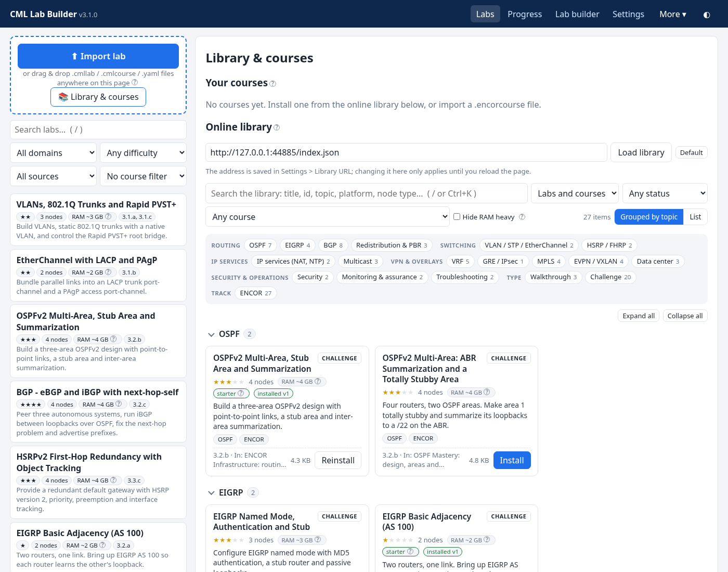Click help icon beside Hide RAM heavy

pyautogui.click(x=522, y=217)
